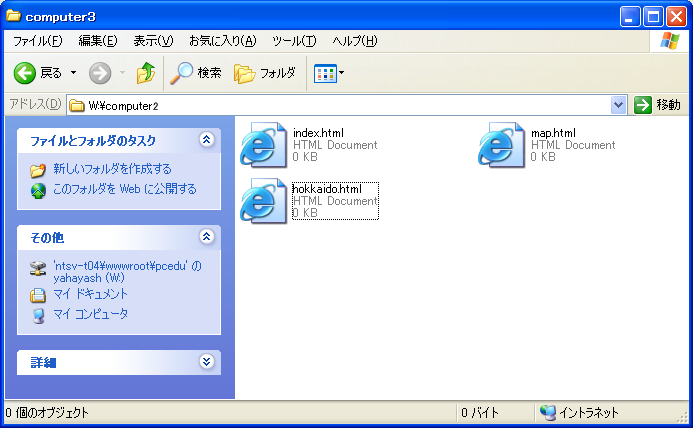Click 'Make a new folder' link

coord(111,169)
